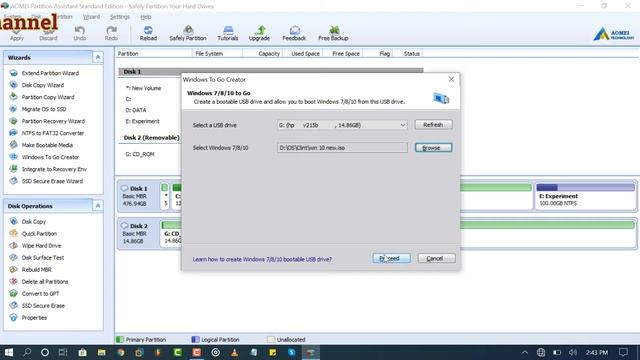Collapse the Wizards panel
The width and height of the screenshot is (640, 360).
point(98,57)
